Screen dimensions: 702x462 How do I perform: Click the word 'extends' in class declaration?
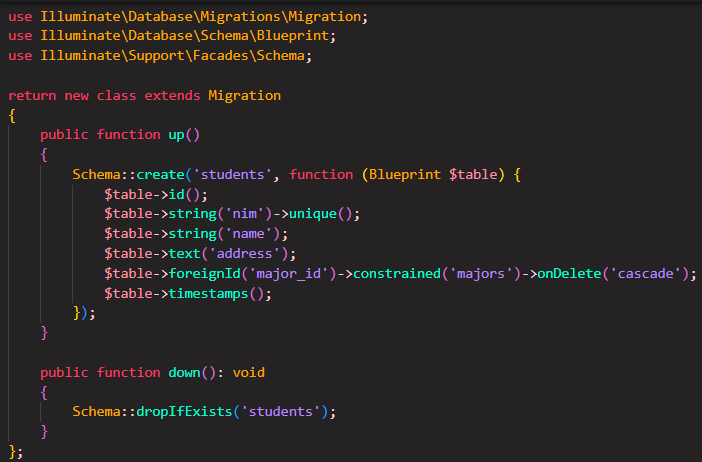tap(172, 96)
